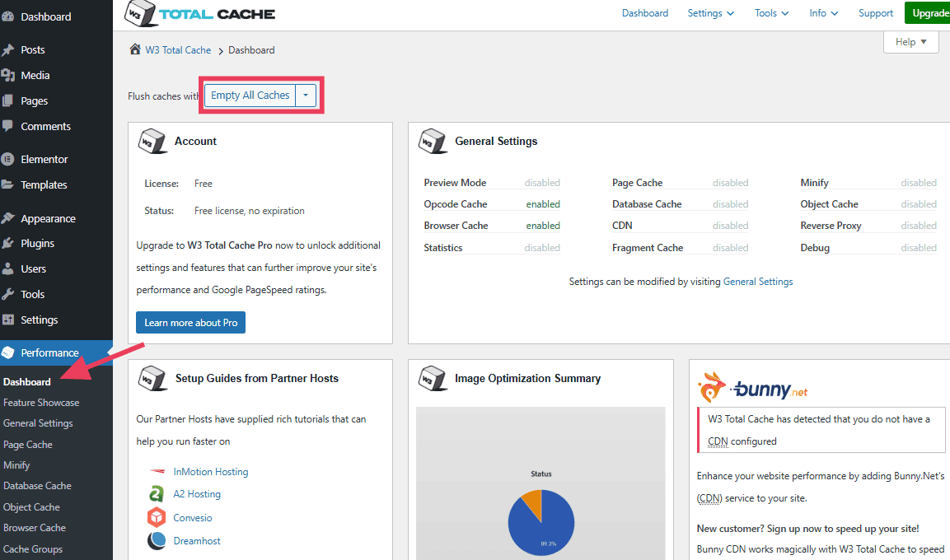950x560 pixels.
Task: Click the Image Optimization status pie chart
Action: [x=541, y=522]
